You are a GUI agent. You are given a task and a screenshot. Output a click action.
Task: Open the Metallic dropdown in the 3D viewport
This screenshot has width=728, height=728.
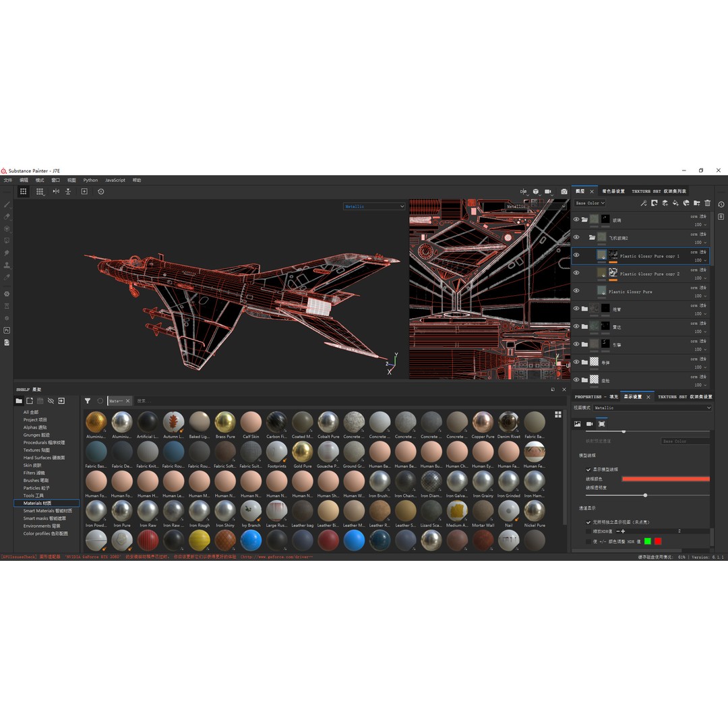[374, 206]
